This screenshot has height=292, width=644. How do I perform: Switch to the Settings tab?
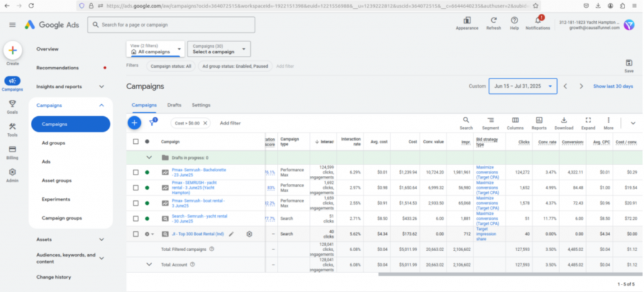(x=201, y=105)
